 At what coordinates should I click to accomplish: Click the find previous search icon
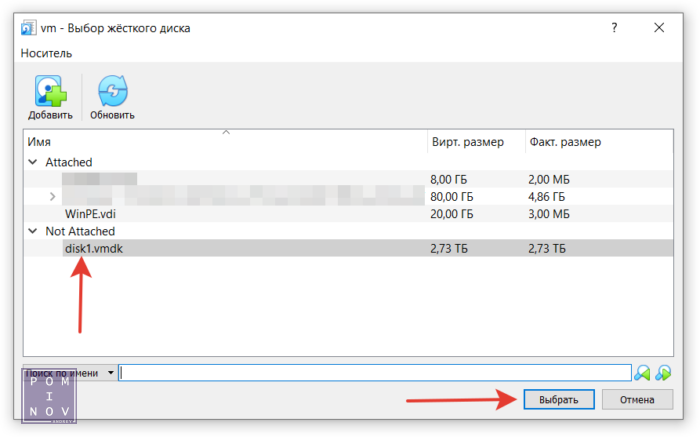coord(641,373)
